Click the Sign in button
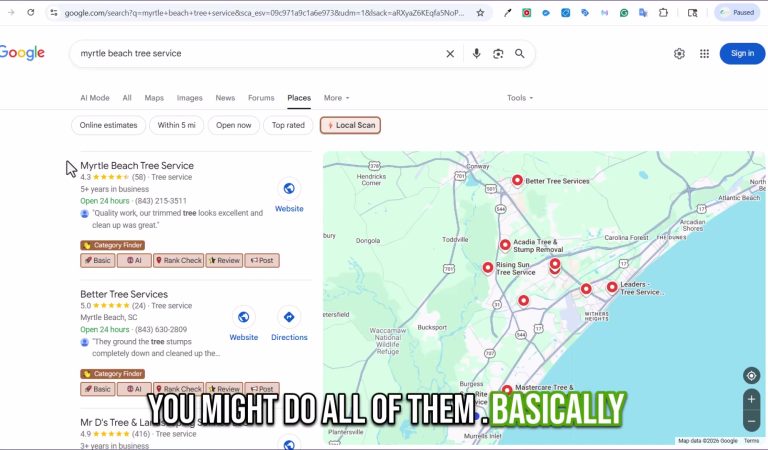This screenshot has height=450, width=768. (742, 53)
